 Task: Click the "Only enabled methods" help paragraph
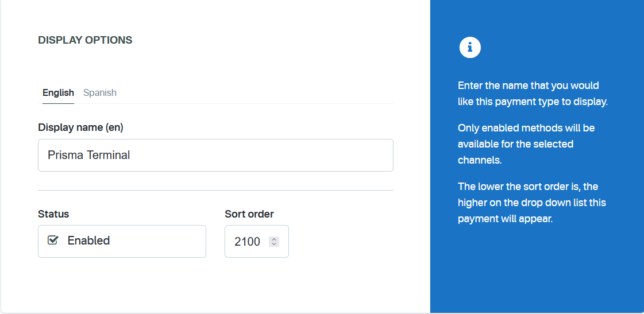pyautogui.click(x=526, y=144)
